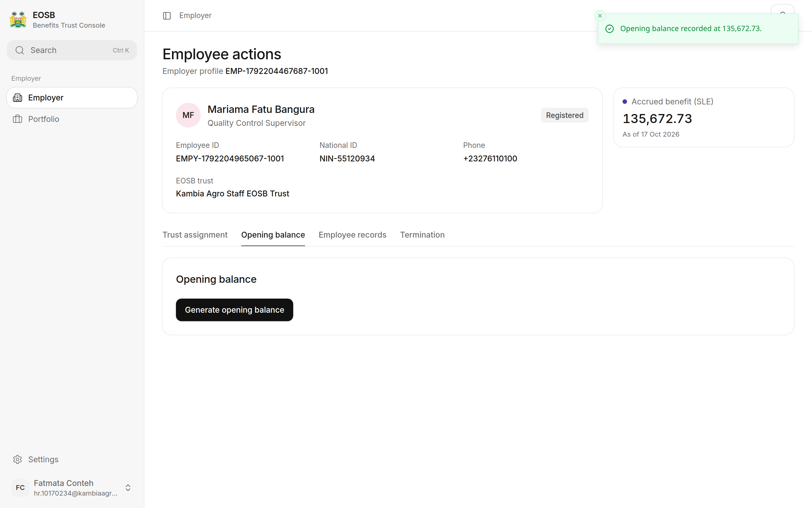Click Kambia Agro Staff EOSB Trust
Screen dimensions: 812x508
(232, 194)
